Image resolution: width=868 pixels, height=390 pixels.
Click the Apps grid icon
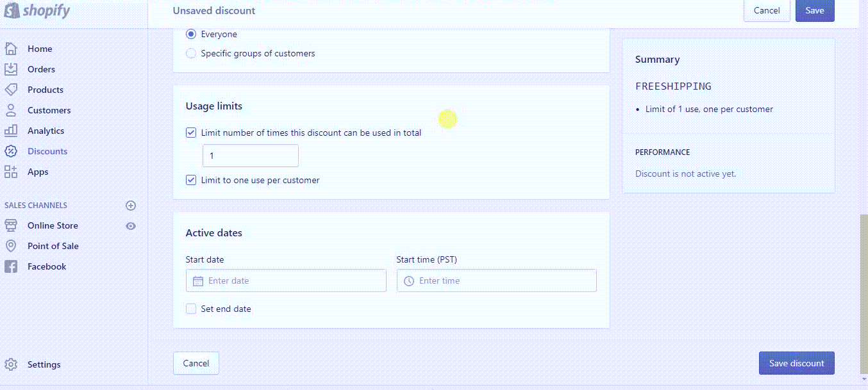[x=11, y=172]
